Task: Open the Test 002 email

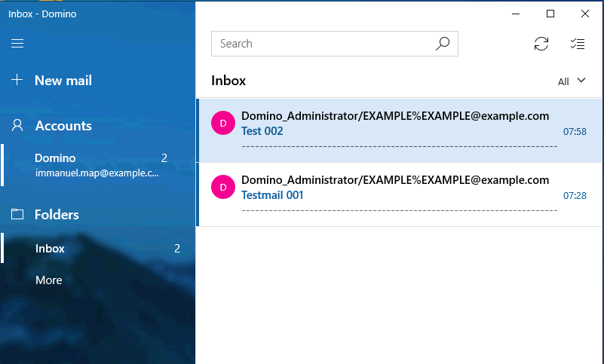Action: pos(400,130)
